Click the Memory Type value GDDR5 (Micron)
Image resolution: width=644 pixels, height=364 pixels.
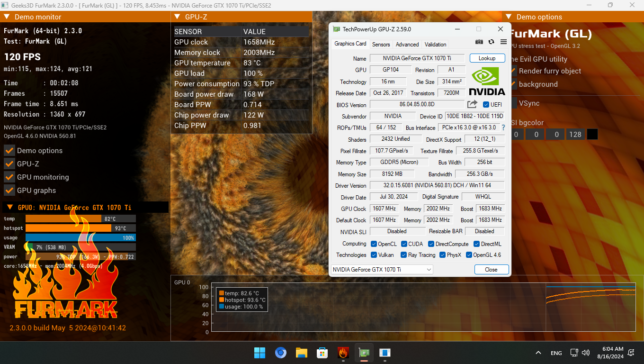[x=399, y=162]
